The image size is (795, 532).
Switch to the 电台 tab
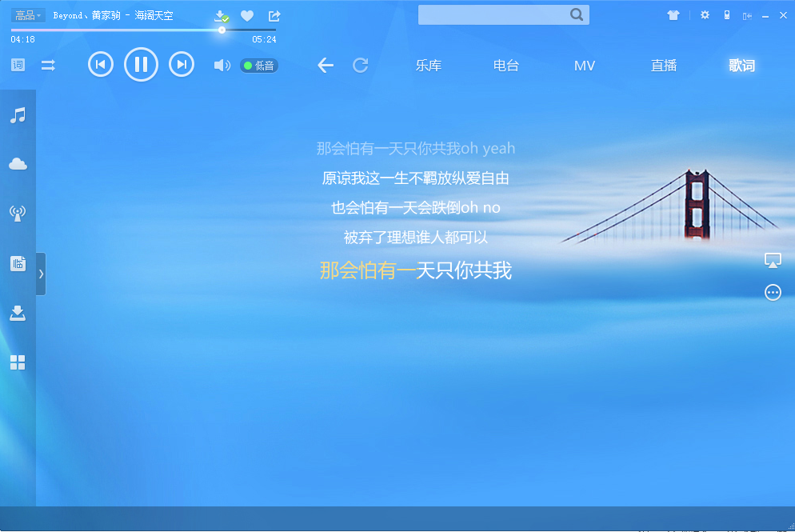506,66
